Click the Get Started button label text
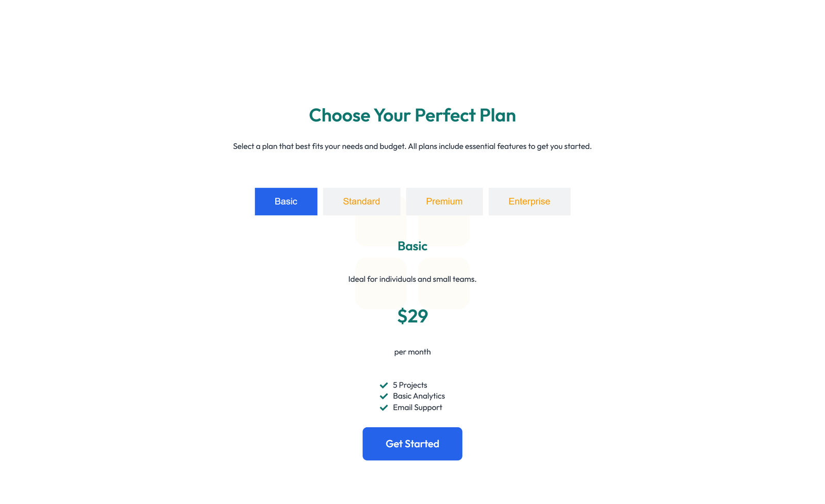 (412, 444)
